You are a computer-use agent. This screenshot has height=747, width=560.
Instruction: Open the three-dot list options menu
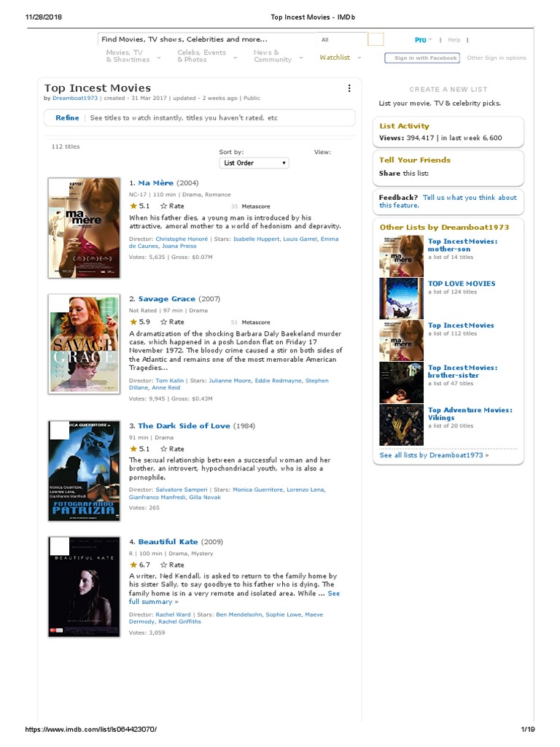[349, 88]
